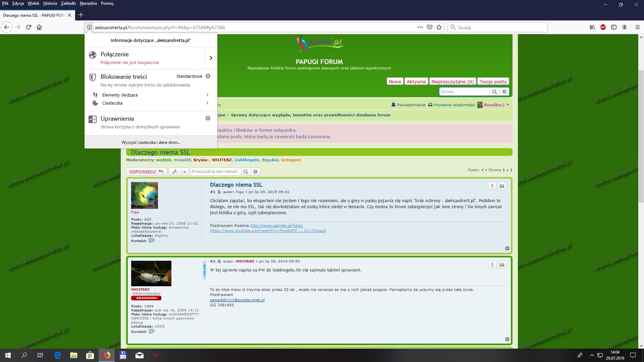Click the Przeszukaj ten temat search field
Image resolution: width=644 pixels, height=362 pixels.
(215, 172)
